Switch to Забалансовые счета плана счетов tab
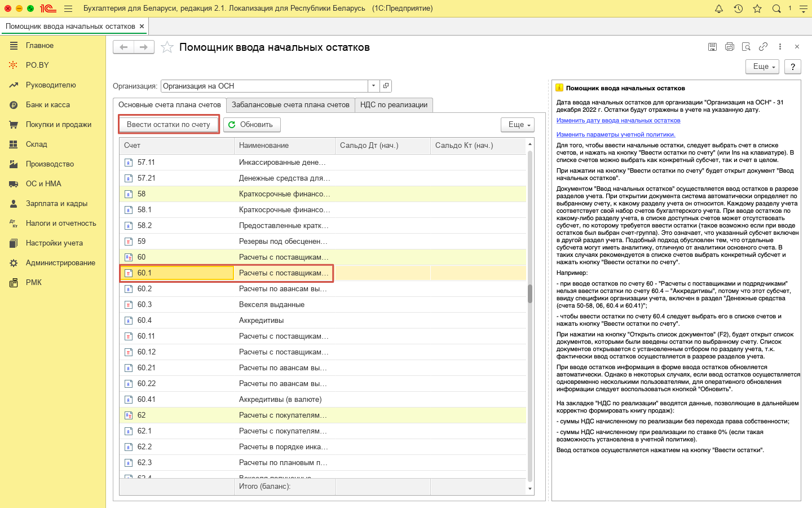Image resolution: width=812 pixels, height=508 pixels. 290,105
